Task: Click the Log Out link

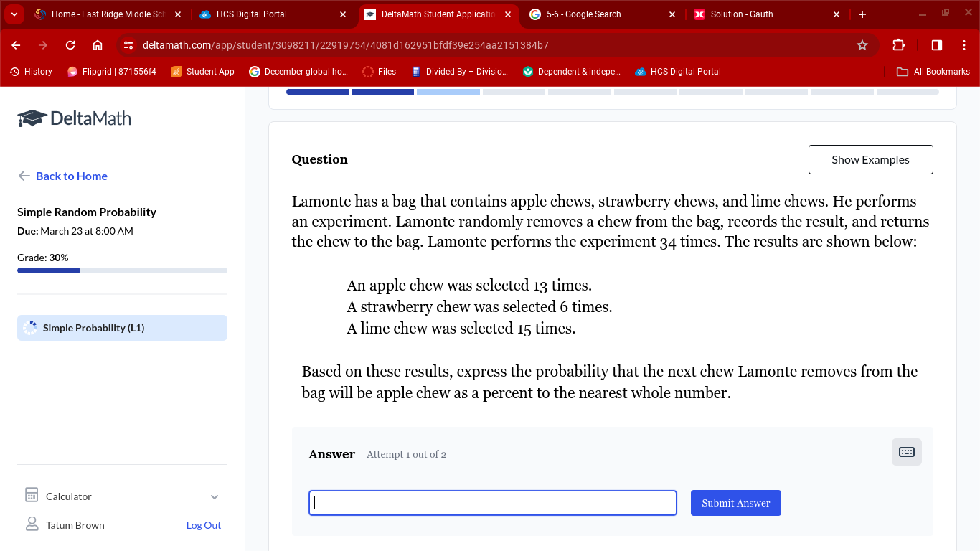Action: pyautogui.click(x=204, y=525)
